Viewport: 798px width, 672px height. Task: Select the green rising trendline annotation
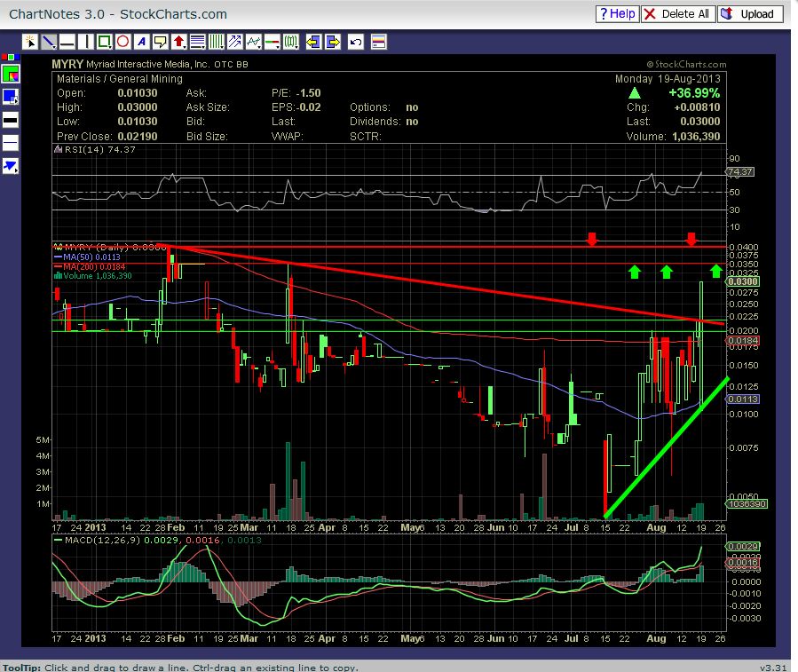(x=667, y=448)
